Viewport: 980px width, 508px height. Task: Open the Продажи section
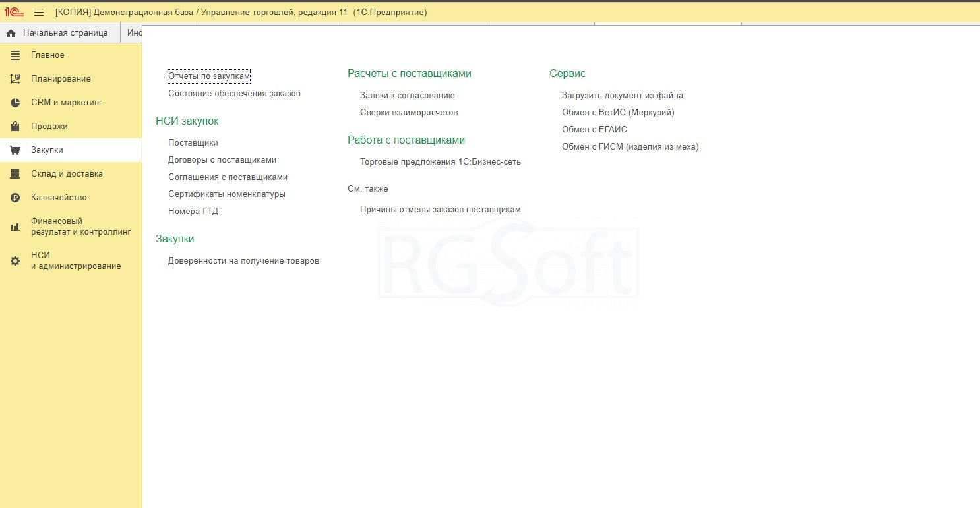click(x=71, y=127)
